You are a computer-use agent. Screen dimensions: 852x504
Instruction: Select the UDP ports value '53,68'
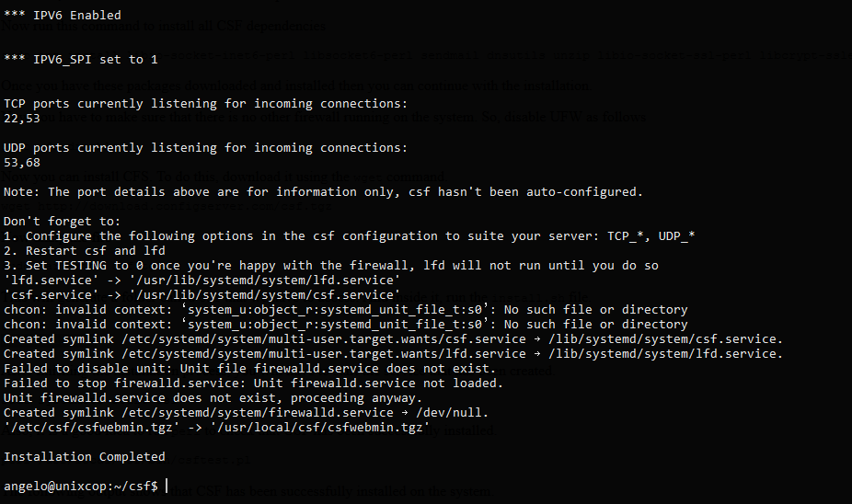[22, 163]
